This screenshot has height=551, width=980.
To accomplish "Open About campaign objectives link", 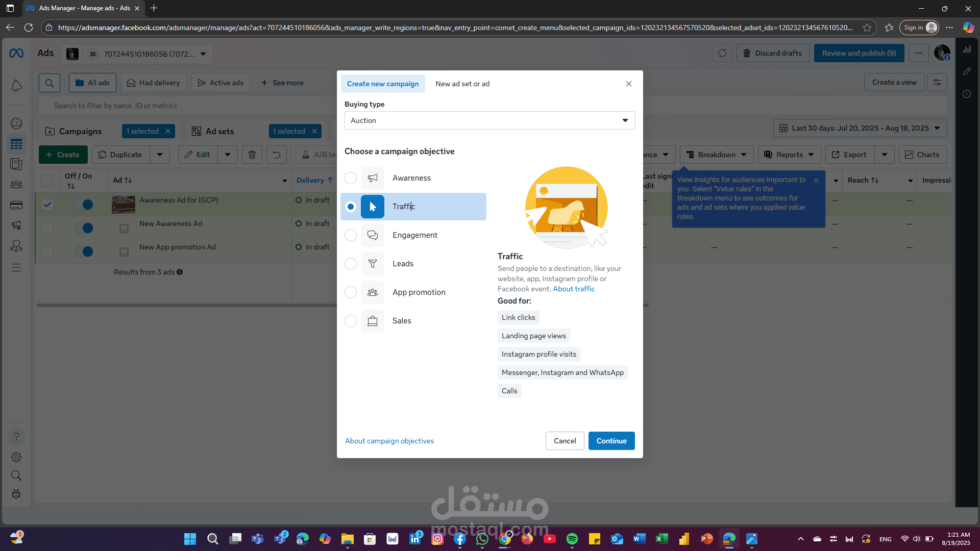I will (x=389, y=441).
